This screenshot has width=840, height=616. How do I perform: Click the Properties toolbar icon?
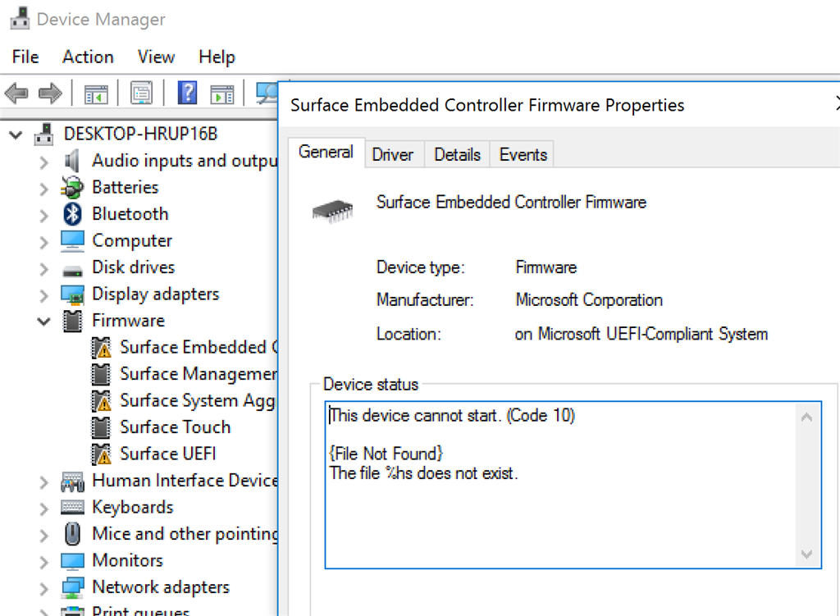tap(142, 94)
